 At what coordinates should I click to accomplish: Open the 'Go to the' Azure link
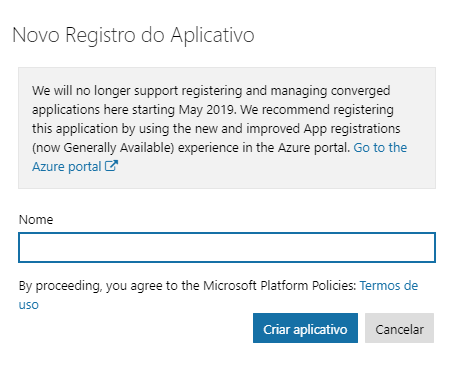pos(380,147)
